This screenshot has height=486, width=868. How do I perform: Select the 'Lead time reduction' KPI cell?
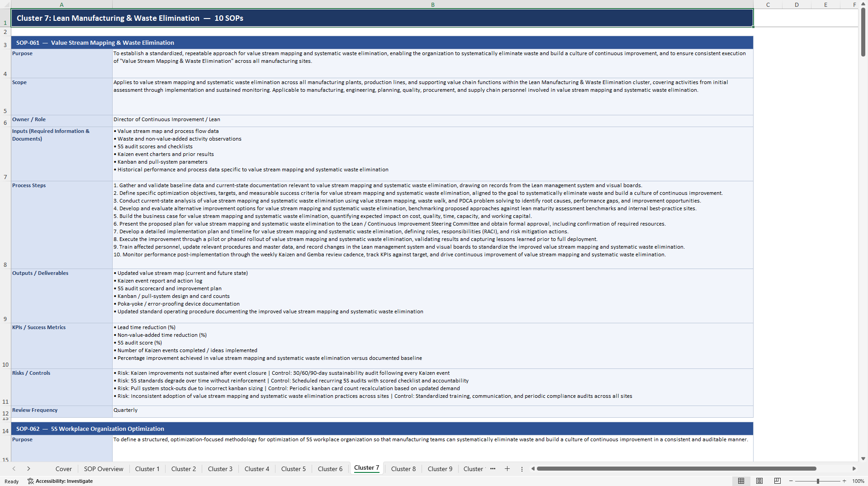pyautogui.click(x=432, y=345)
